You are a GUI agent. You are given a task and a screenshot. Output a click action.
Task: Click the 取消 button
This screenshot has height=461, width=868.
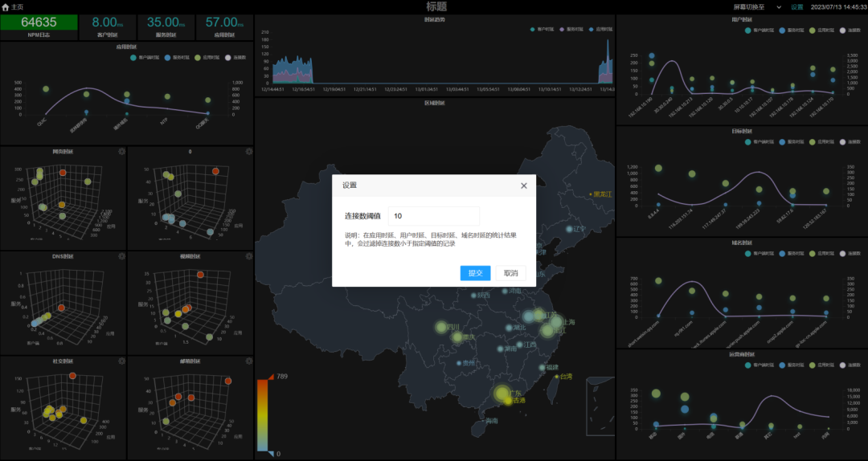(x=510, y=273)
